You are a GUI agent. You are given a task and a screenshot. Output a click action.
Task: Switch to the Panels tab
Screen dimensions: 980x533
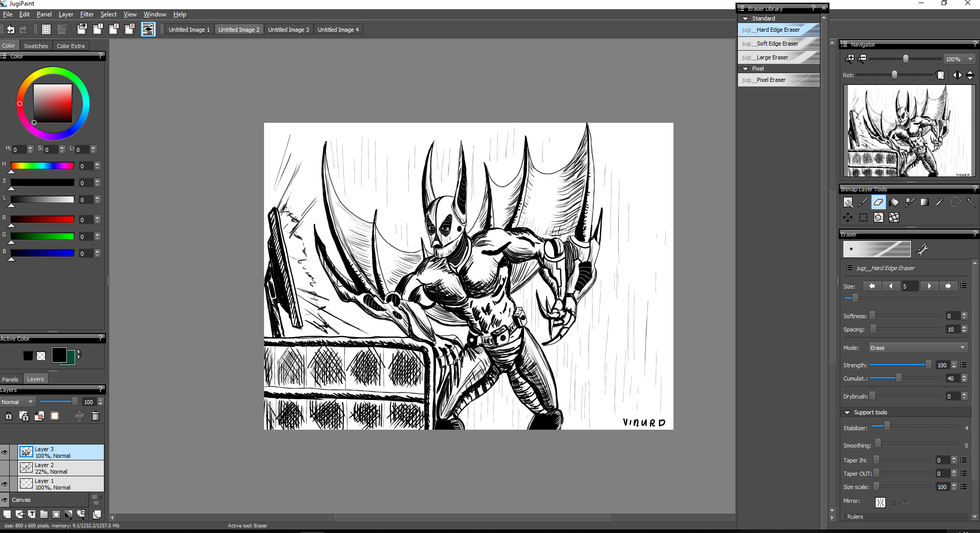point(10,379)
